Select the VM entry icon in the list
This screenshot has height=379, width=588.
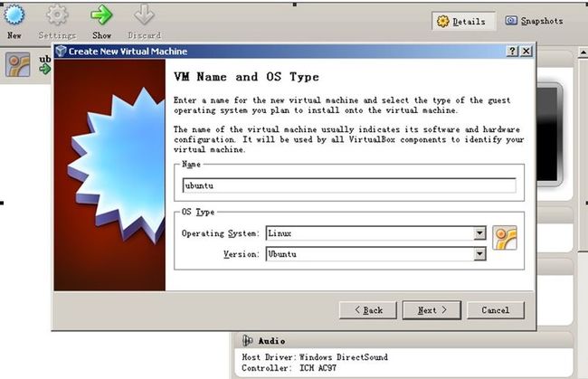click(17, 65)
